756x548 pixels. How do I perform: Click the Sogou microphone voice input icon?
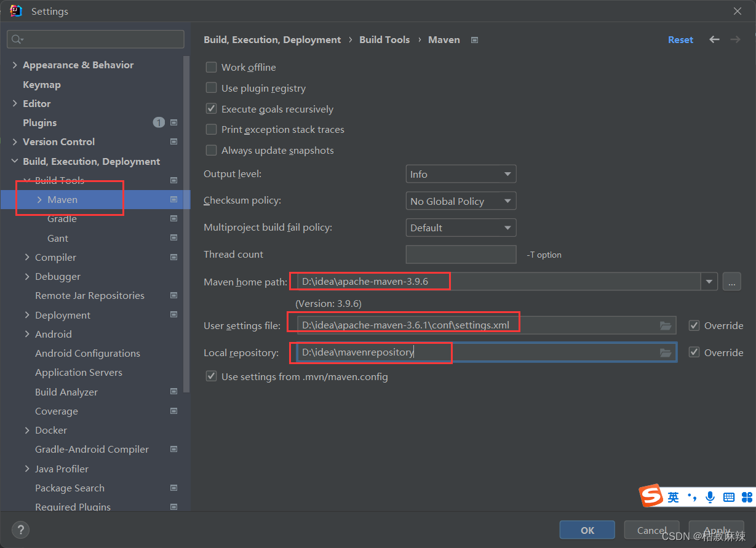point(710,497)
